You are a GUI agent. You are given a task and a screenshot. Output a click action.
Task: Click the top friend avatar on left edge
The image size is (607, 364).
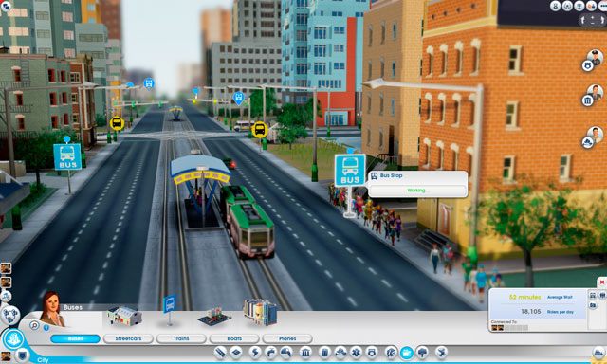pyautogui.click(x=6, y=268)
